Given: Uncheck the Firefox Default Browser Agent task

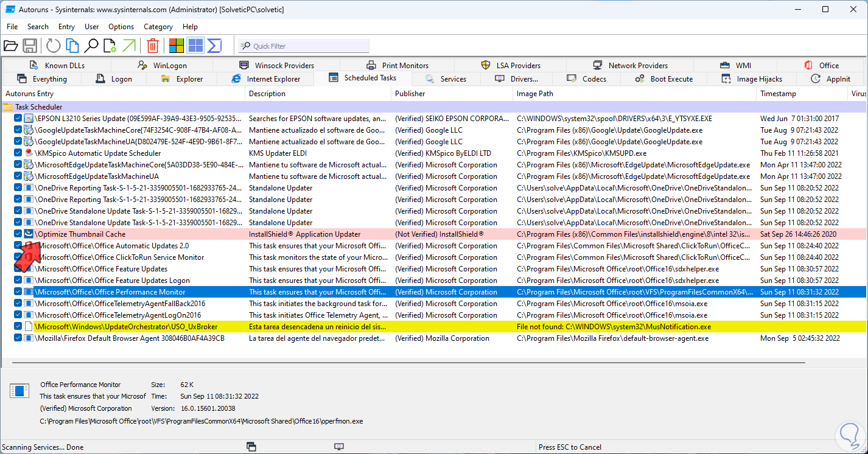Looking at the screenshot, I should pyautogui.click(x=18, y=338).
